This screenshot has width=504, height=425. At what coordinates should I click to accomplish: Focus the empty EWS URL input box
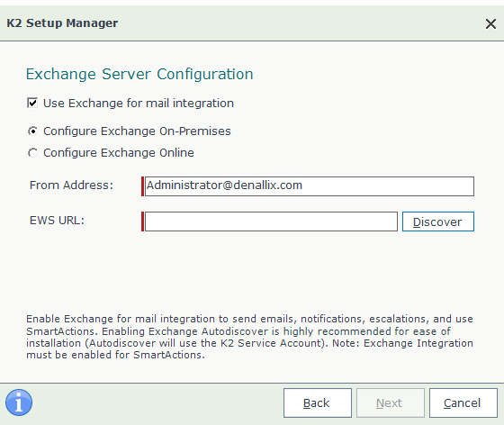(271, 222)
